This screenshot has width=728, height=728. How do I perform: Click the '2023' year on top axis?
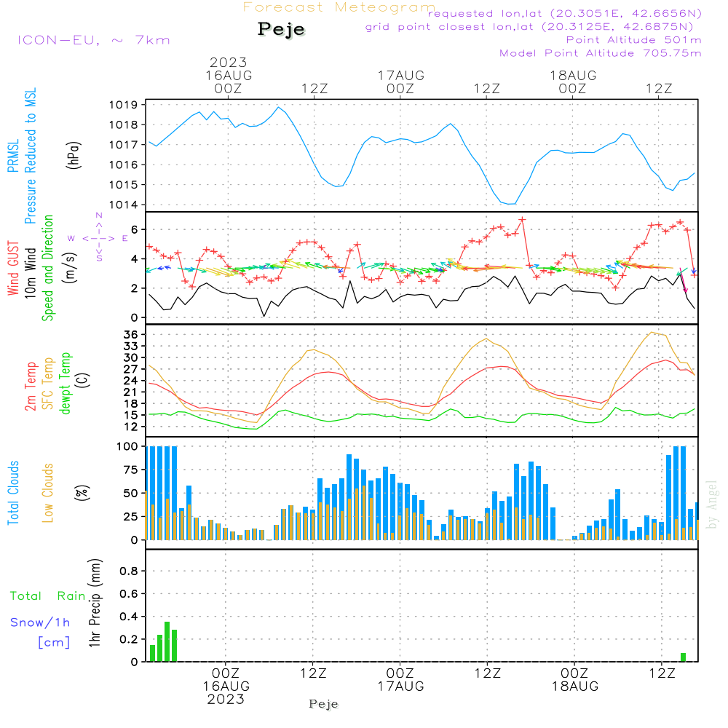pos(229,62)
